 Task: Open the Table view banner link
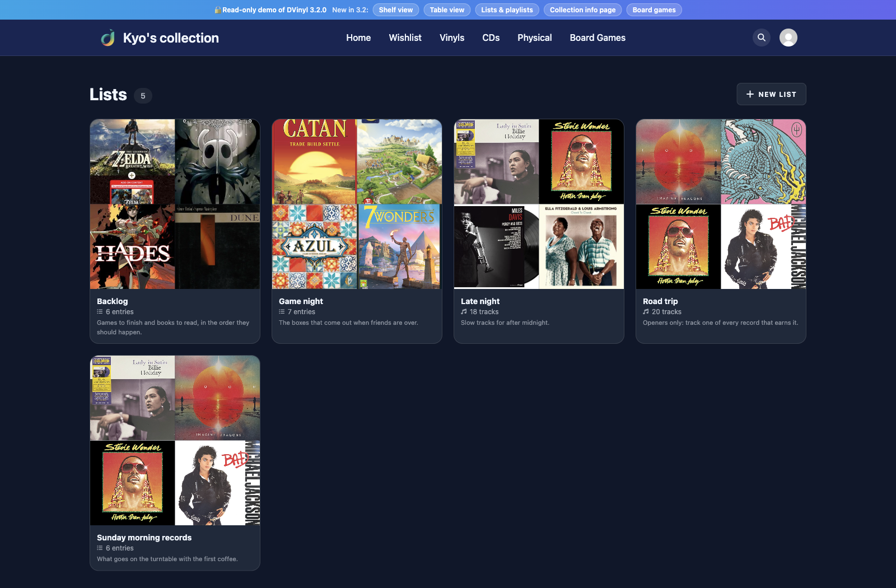[x=447, y=10]
